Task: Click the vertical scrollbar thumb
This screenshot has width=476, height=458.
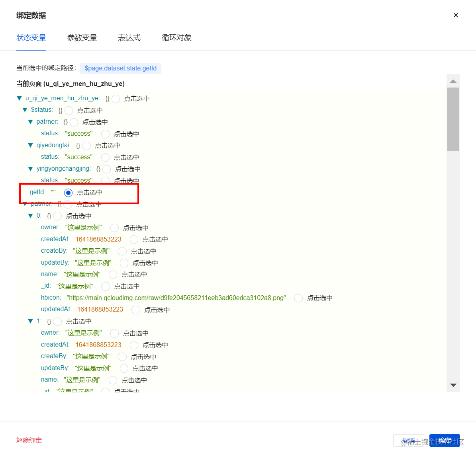Action: (x=453, y=119)
